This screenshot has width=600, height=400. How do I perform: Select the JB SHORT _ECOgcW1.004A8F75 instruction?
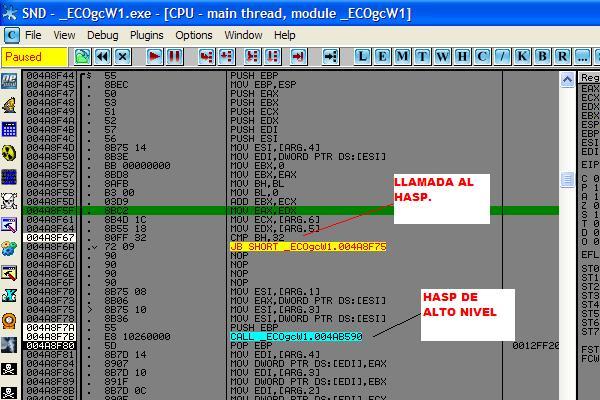pyautogui.click(x=308, y=247)
